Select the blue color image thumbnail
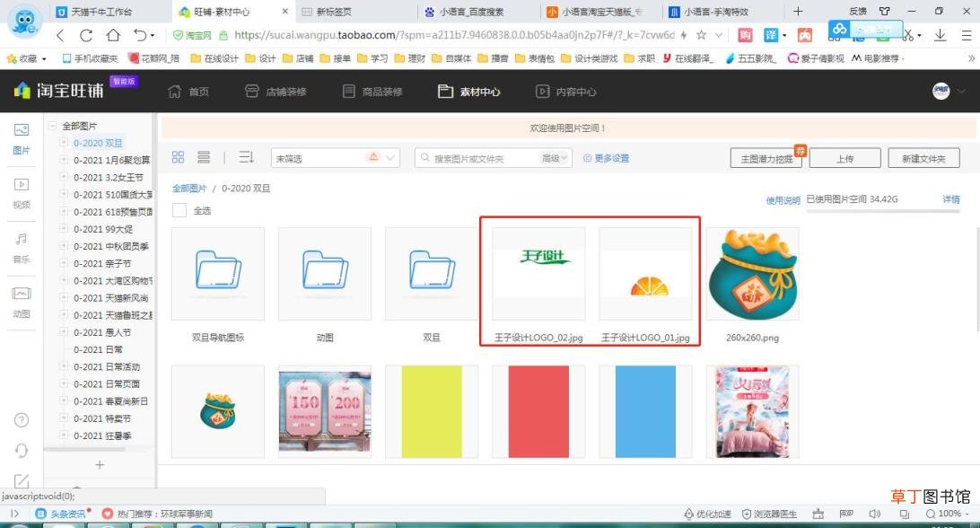The image size is (980, 528). (645, 411)
